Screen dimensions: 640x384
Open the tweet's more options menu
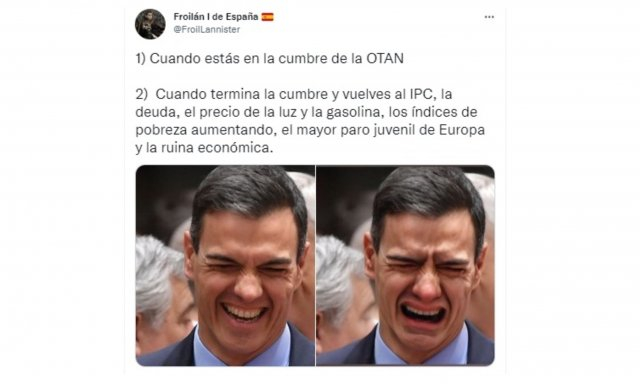tap(489, 17)
